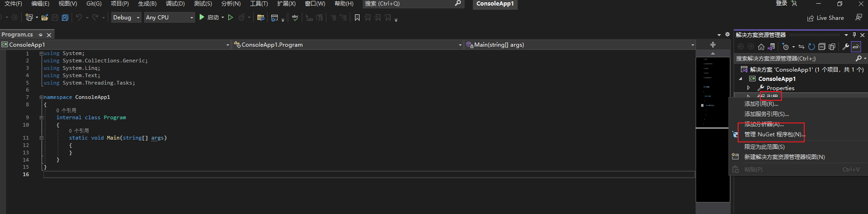Click the editor settings gear icon
868x214 pixels.
(x=727, y=35)
